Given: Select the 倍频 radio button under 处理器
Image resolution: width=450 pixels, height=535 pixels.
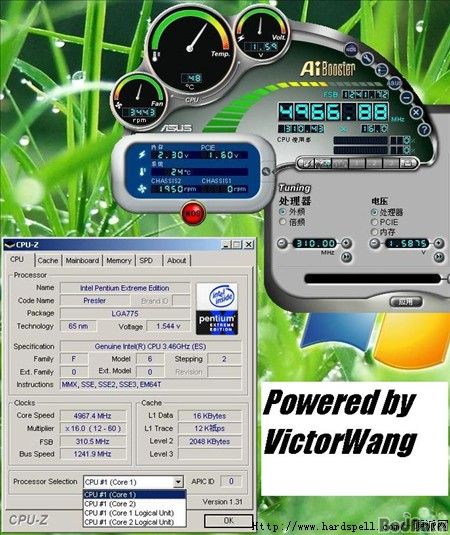Looking at the screenshot, I should 282,222.
